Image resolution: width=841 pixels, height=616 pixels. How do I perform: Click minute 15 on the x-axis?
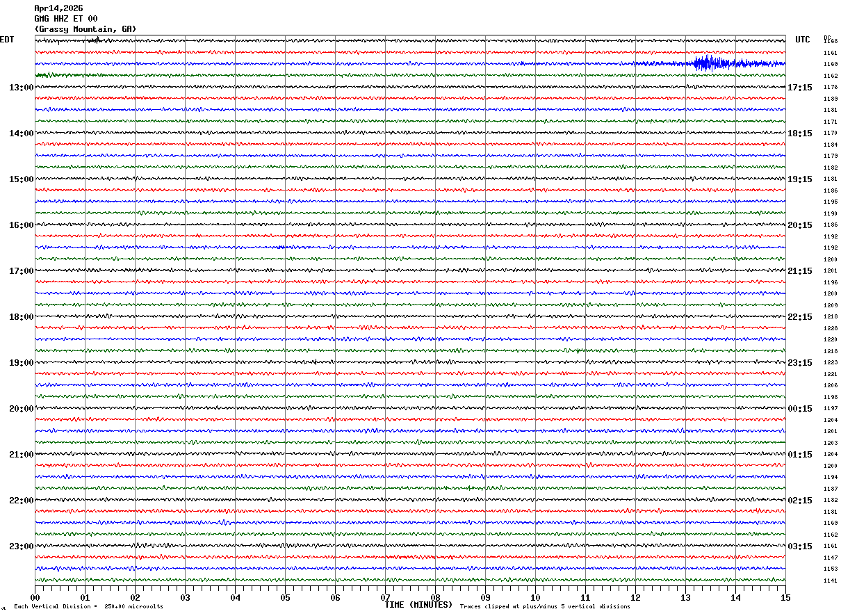pos(785,597)
